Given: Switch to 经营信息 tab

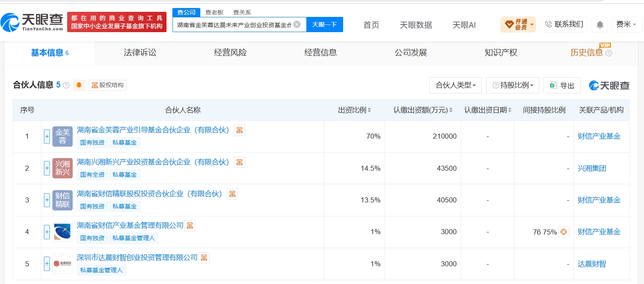Looking at the screenshot, I should coord(321,53).
